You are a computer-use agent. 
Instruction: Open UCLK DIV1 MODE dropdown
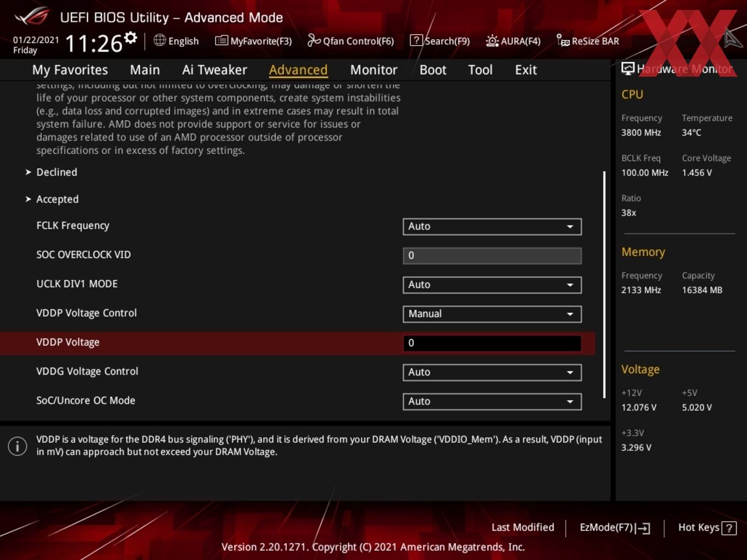492,284
